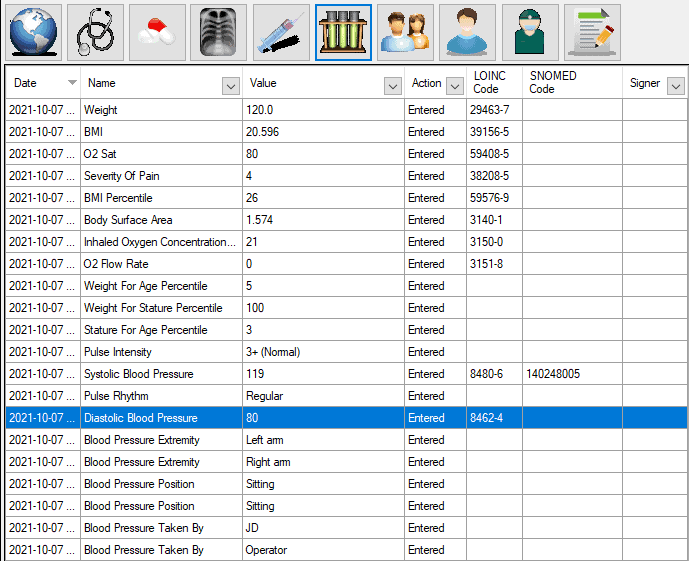Sort by the Date column header

[43, 83]
